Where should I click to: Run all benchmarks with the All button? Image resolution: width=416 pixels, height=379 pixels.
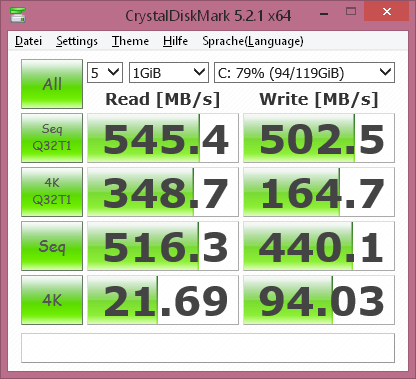52,84
